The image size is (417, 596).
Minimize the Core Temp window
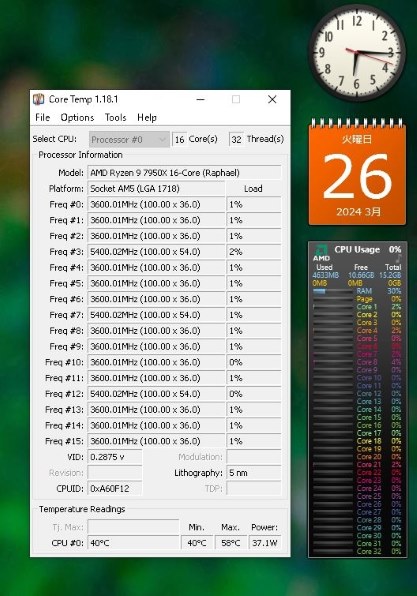point(201,100)
